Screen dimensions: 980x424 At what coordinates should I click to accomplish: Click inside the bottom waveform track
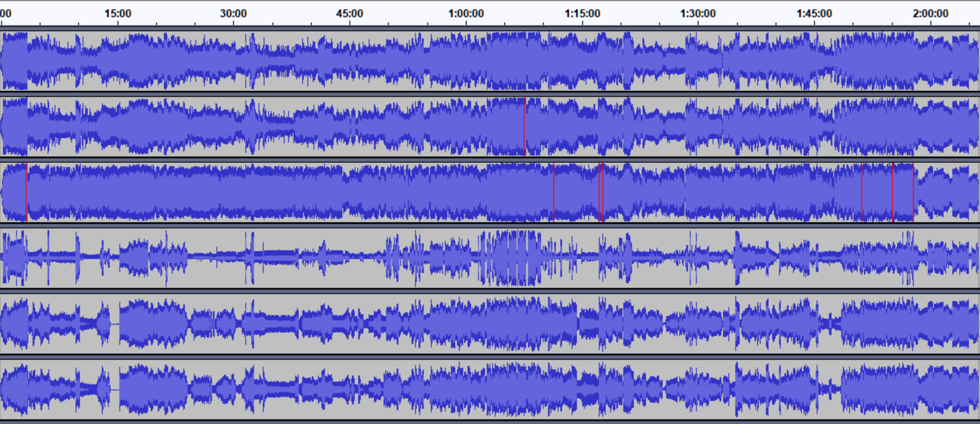click(x=490, y=389)
